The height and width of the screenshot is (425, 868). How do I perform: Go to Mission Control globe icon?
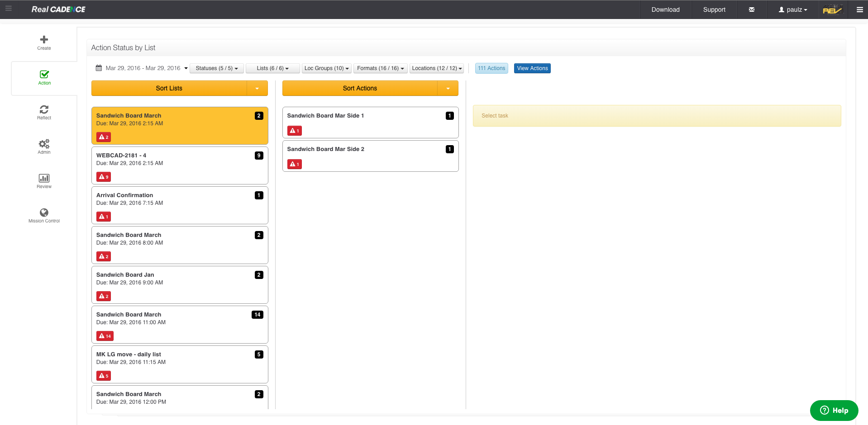click(x=44, y=212)
